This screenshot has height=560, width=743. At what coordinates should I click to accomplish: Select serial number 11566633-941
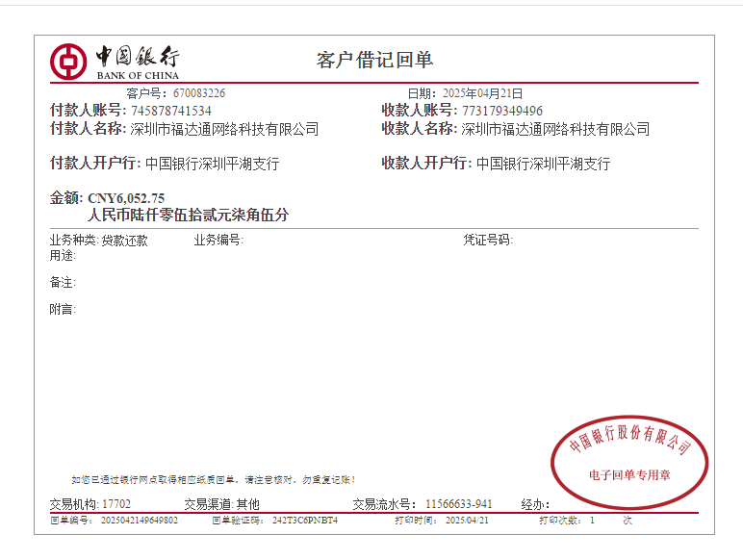(459, 504)
